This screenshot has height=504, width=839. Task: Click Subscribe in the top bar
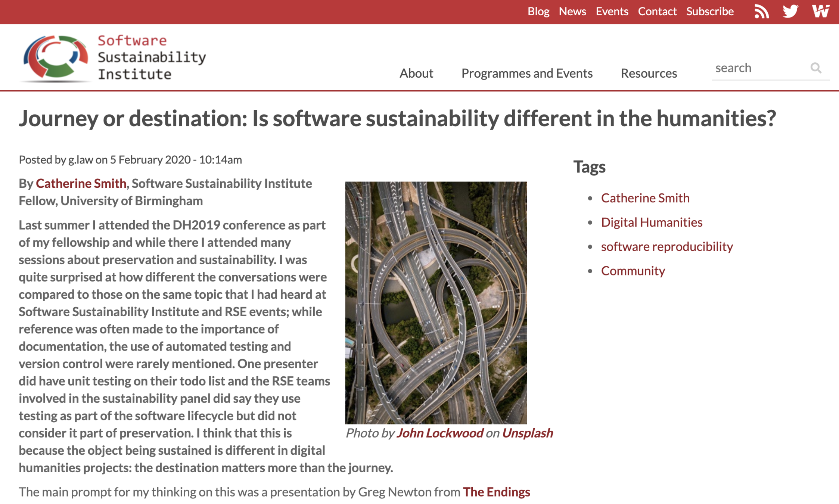point(710,12)
